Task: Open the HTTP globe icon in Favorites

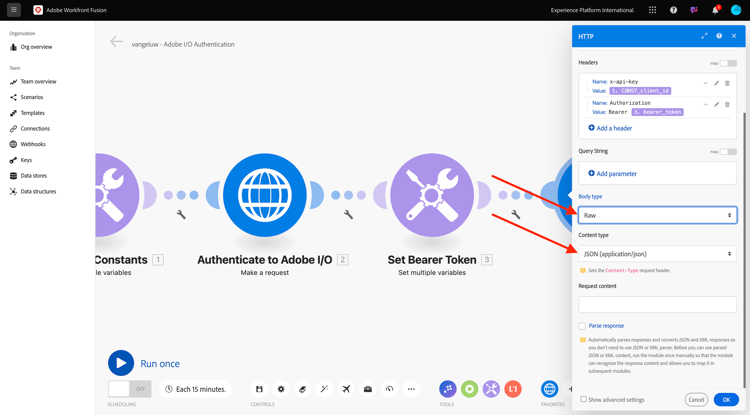Action: 550,389
